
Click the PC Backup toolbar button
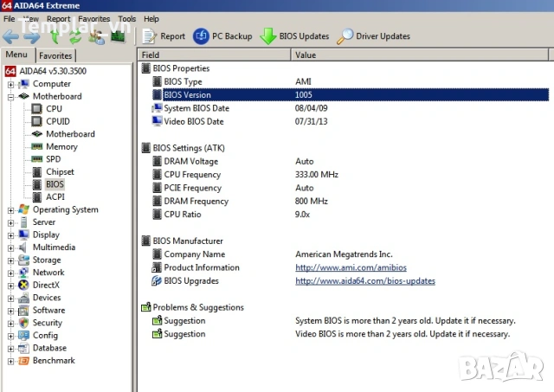222,36
